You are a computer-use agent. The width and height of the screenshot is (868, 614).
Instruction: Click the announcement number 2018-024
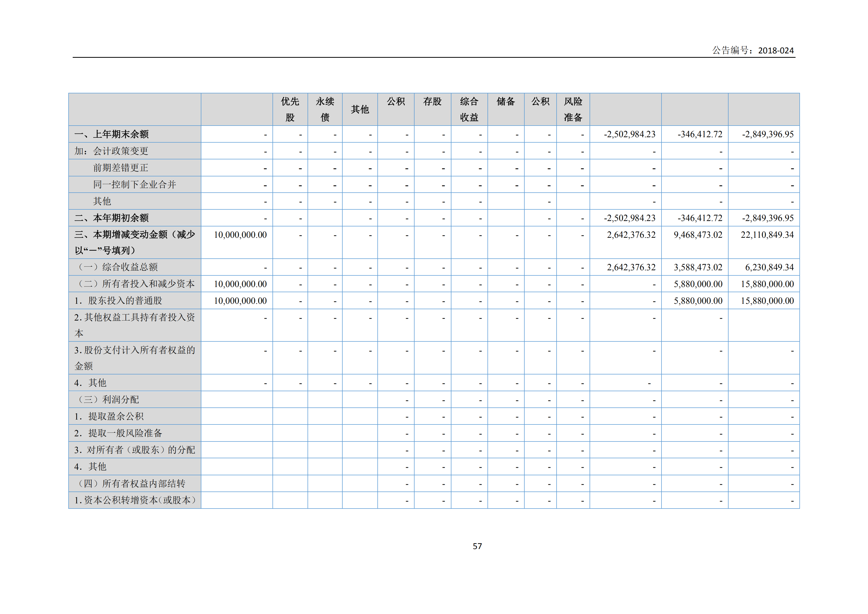(776, 51)
